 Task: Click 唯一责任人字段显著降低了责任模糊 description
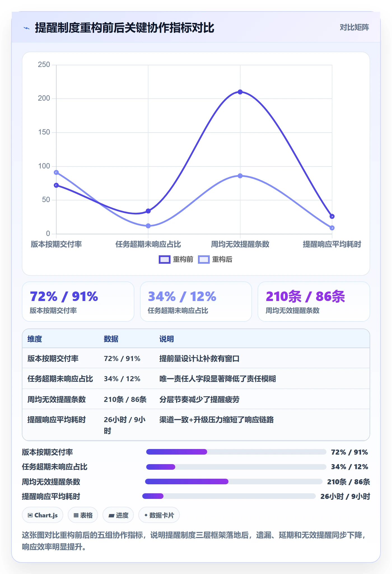tap(218, 379)
